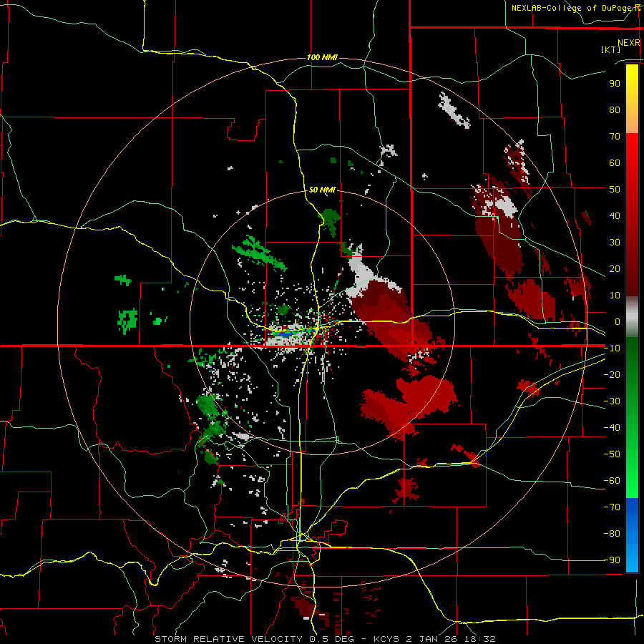
Task: Click the -50 value on velocity scale
Action: (612, 454)
